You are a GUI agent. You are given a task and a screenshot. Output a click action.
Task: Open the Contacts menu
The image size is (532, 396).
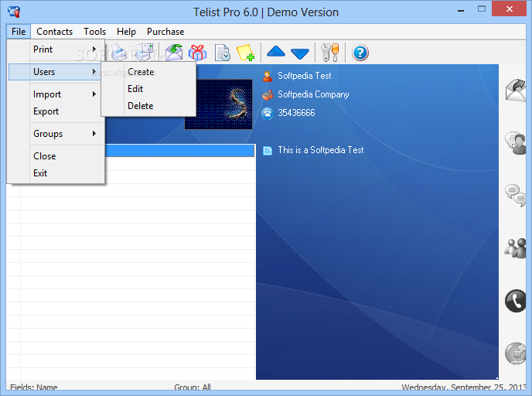point(54,32)
